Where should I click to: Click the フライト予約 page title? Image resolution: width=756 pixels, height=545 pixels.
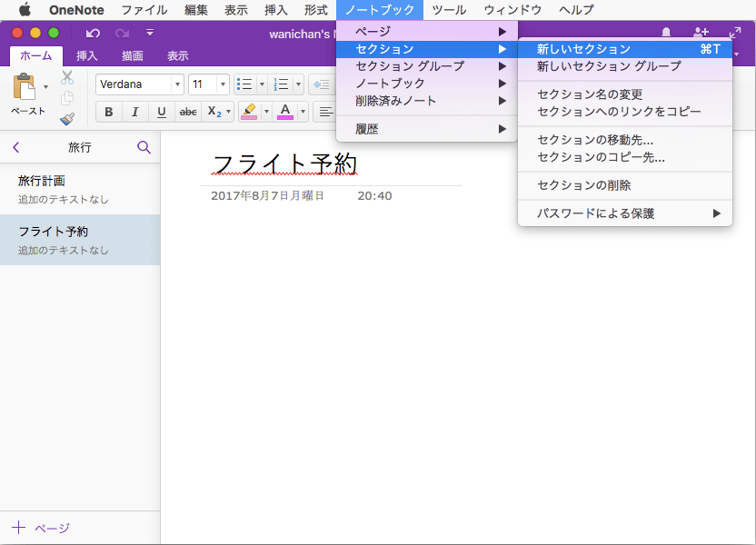[x=284, y=163]
